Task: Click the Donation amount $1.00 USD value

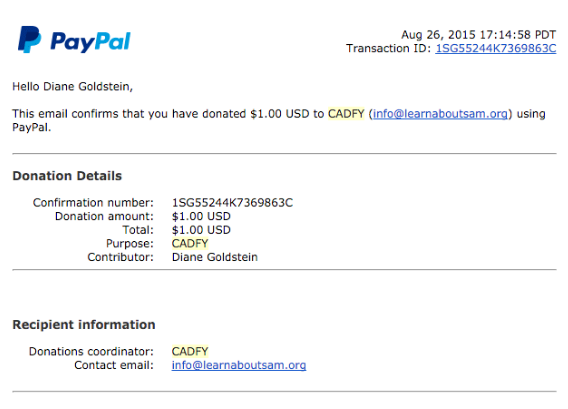Action: [x=201, y=216]
